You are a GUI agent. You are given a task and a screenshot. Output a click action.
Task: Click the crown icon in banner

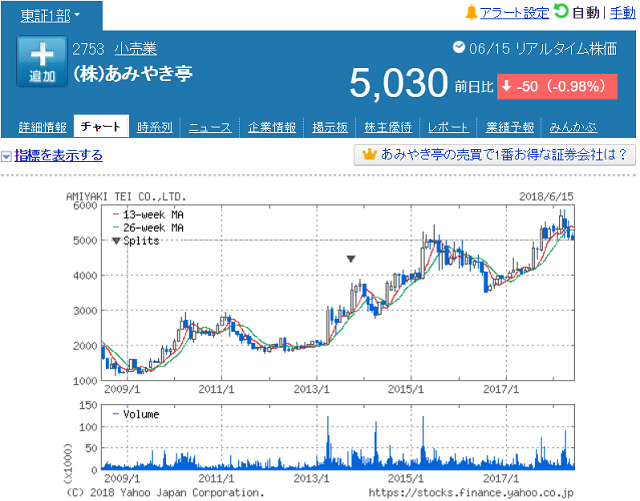pyautogui.click(x=369, y=154)
